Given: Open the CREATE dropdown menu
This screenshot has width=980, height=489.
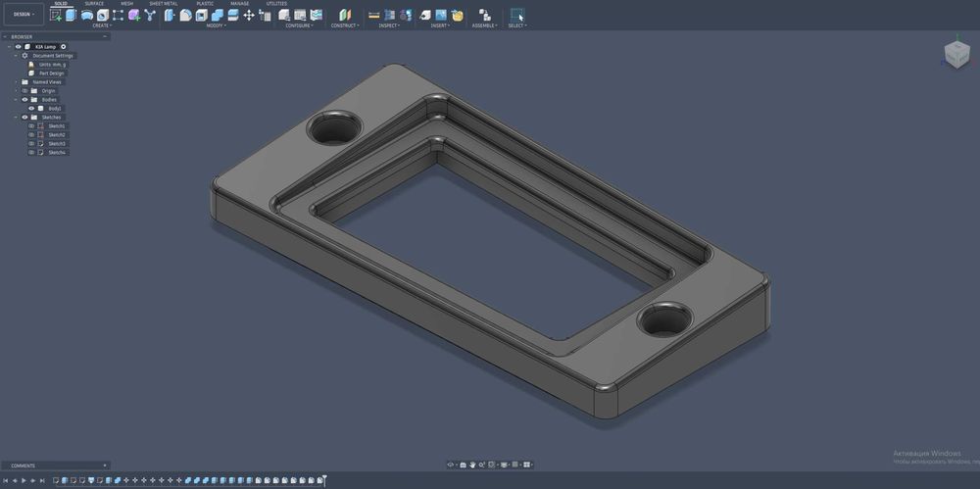Looking at the screenshot, I should point(103,25).
